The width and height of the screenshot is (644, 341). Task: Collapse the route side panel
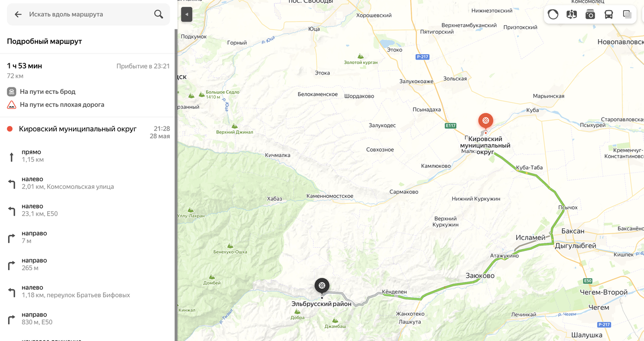pos(187,14)
